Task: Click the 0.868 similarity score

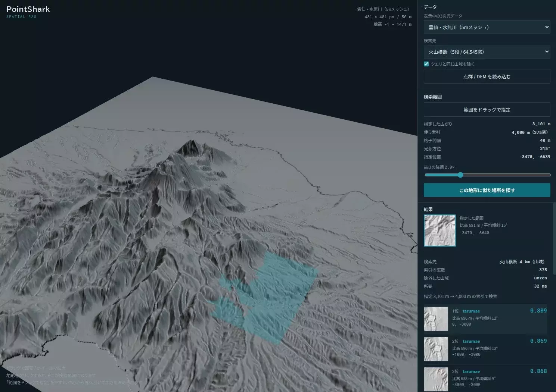Action: 538,371
